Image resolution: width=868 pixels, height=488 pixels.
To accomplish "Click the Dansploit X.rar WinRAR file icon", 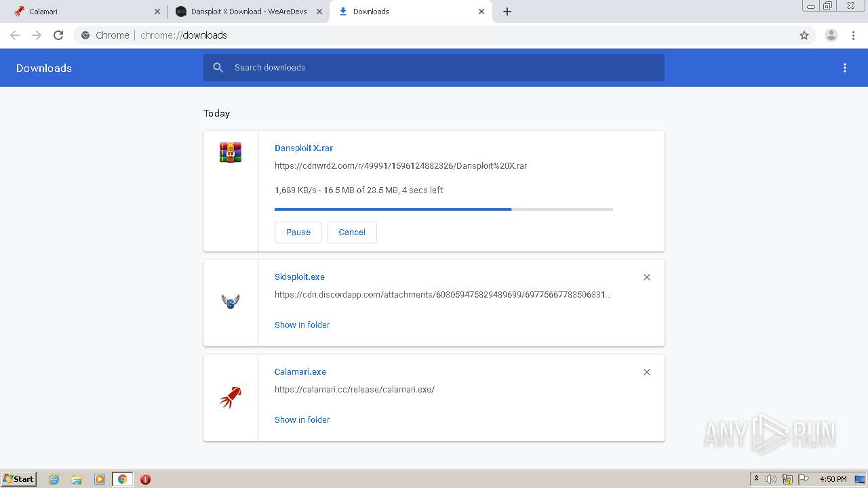I will [231, 152].
